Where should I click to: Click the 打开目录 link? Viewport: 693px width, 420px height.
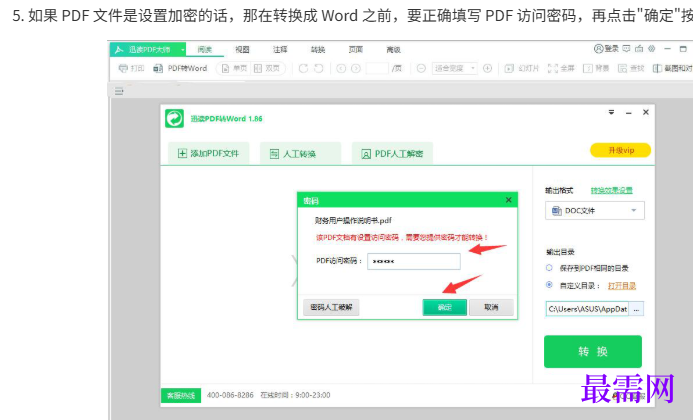point(622,285)
